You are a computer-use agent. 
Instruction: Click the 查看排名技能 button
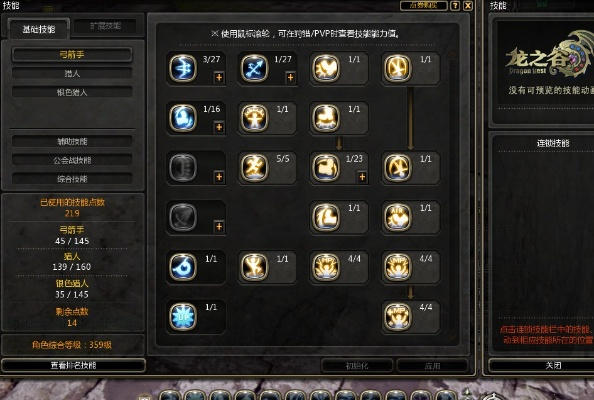(x=73, y=366)
